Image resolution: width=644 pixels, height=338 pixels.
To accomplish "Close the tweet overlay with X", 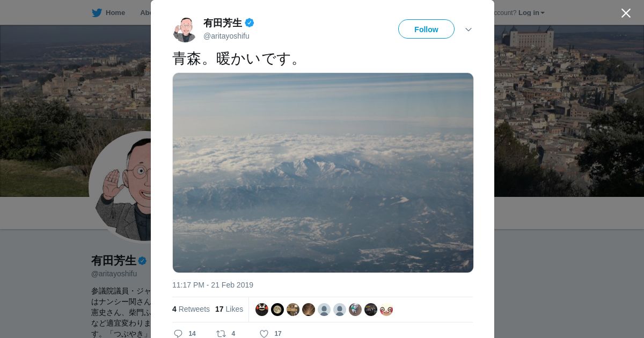I will (626, 13).
